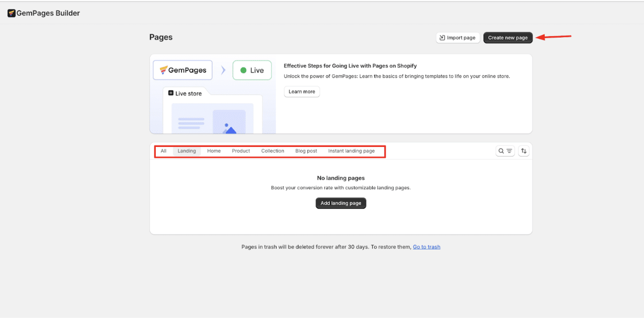Create a new page
The width and height of the screenshot is (644, 318).
pos(508,38)
